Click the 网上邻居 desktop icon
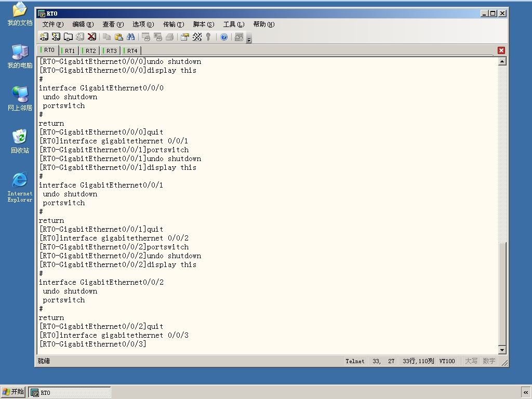The image size is (532, 399). [x=20, y=99]
